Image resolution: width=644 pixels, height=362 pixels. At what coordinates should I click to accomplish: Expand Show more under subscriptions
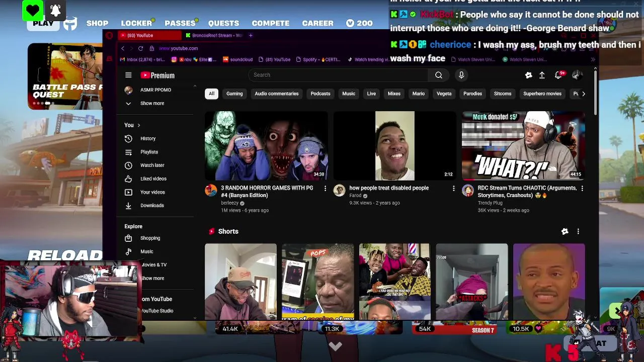152,103
